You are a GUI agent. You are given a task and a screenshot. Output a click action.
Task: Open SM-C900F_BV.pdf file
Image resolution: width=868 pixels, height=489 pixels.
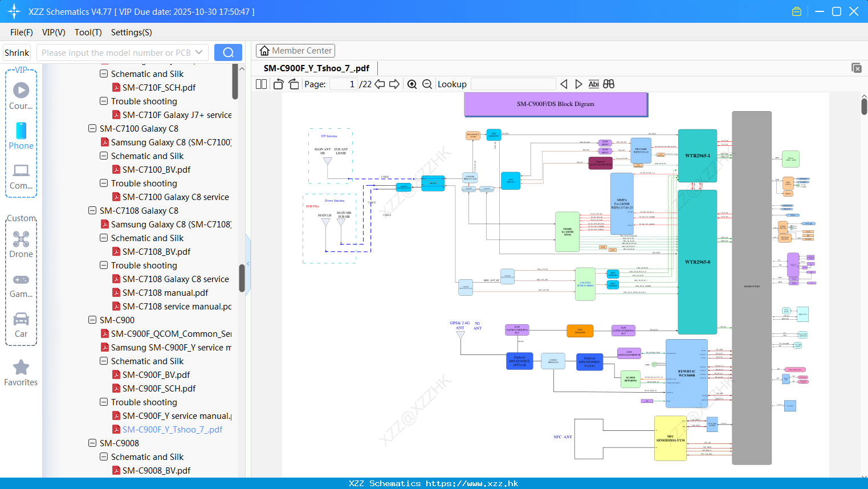(156, 374)
